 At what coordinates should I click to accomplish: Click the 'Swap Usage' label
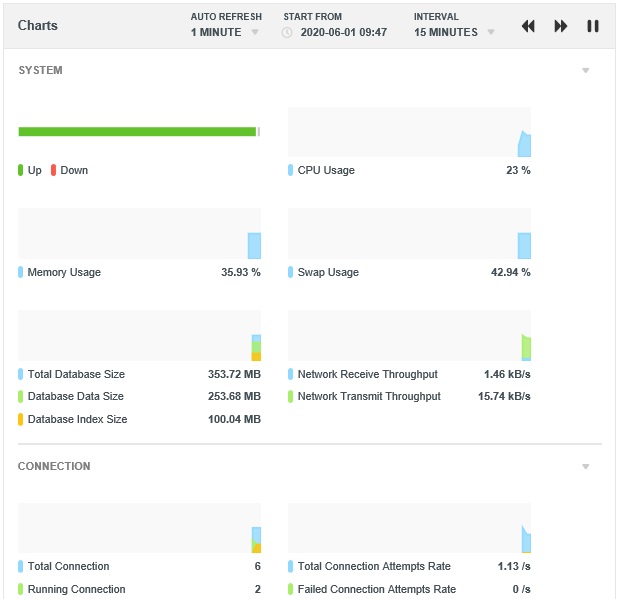[328, 272]
